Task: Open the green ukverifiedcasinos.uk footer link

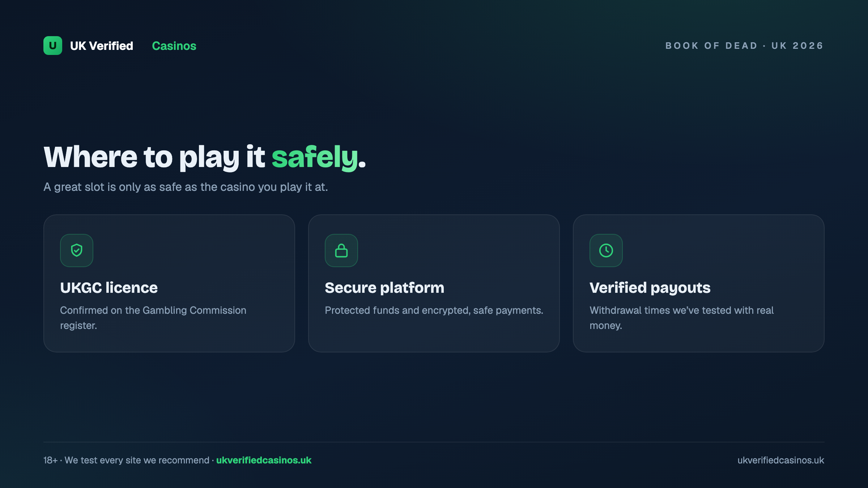Action: click(264, 460)
